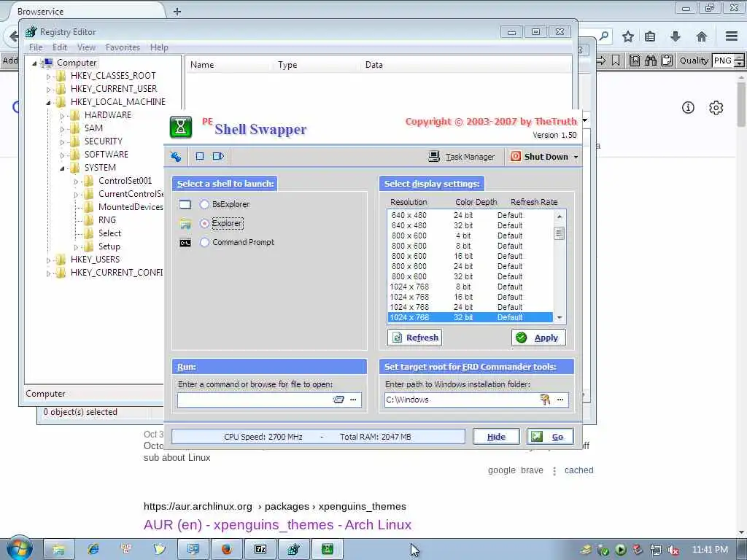Click the single window layout icon in Shell Swapper toolbar
The image size is (747, 560).
click(x=200, y=156)
